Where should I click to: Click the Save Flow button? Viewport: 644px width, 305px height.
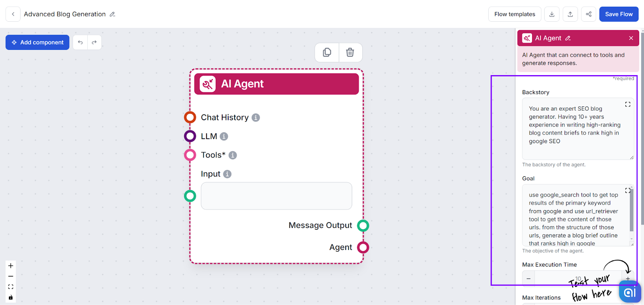[619, 14]
